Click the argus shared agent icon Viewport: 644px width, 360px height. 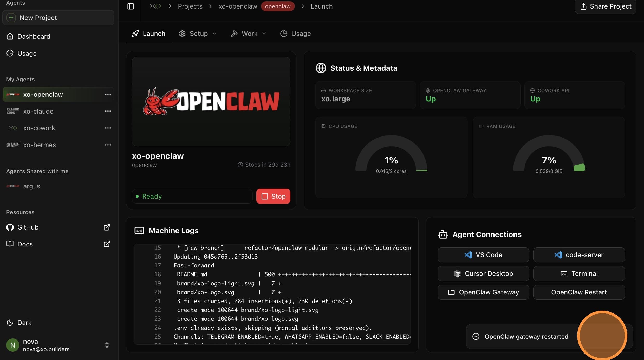click(x=13, y=186)
